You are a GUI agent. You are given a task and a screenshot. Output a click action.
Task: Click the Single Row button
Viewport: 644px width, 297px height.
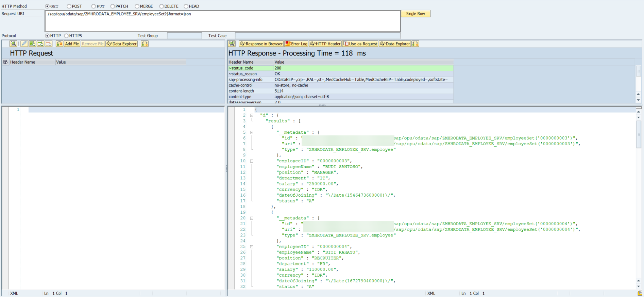coord(416,14)
